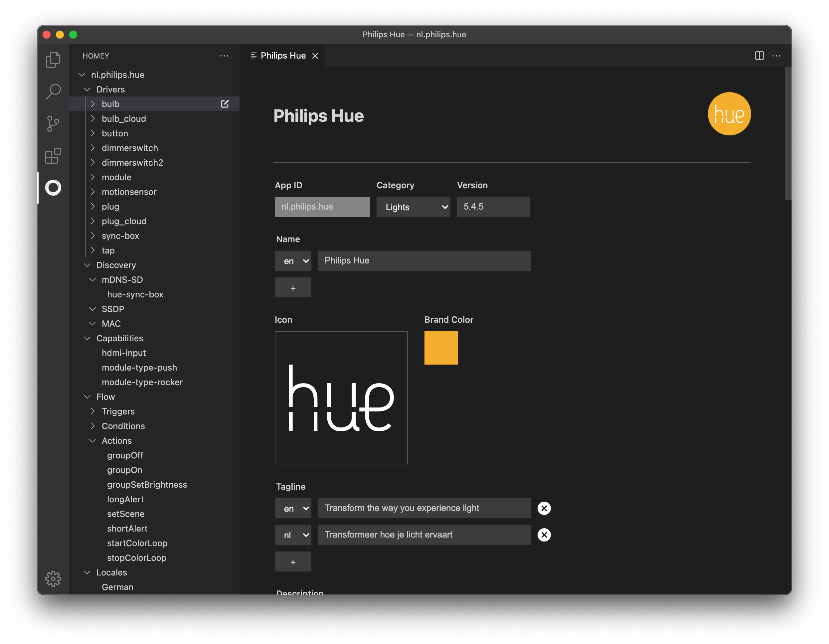
Task: Select the setScene action
Action: [x=126, y=514]
